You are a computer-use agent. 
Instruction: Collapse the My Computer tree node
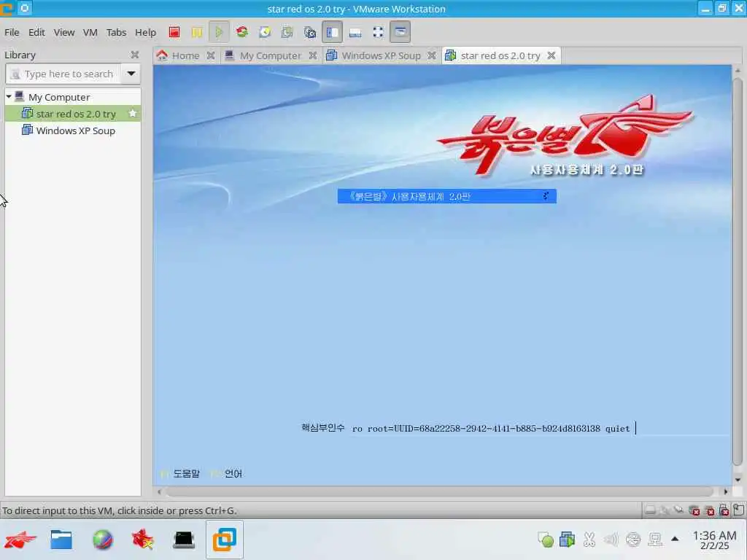pyautogui.click(x=9, y=97)
